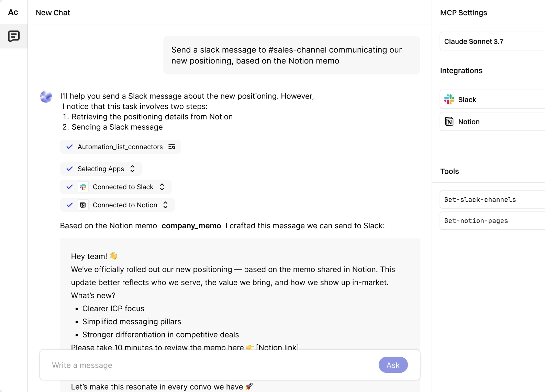Click the Slack icon in Connected to Slack
The height and width of the screenshot is (392, 545).
point(83,187)
